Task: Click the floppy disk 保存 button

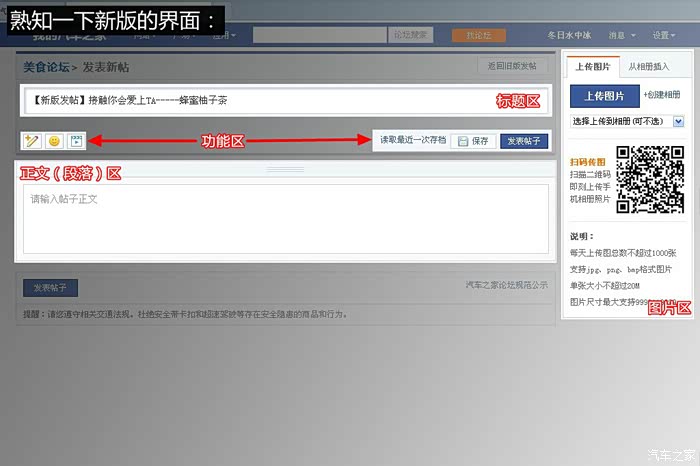Action: pyautogui.click(x=473, y=141)
